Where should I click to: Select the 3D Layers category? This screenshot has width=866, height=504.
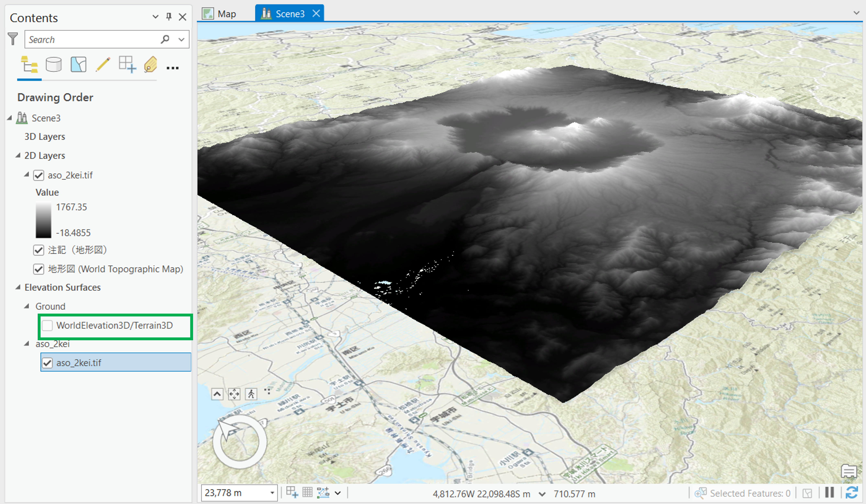[x=45, y=137]
